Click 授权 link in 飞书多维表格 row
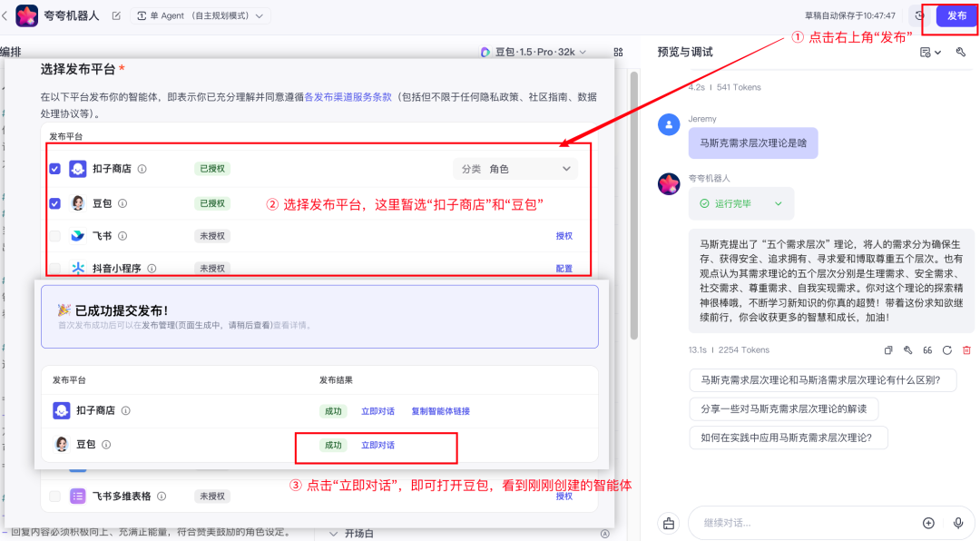 pyautogui.click(x=563, y=496)
